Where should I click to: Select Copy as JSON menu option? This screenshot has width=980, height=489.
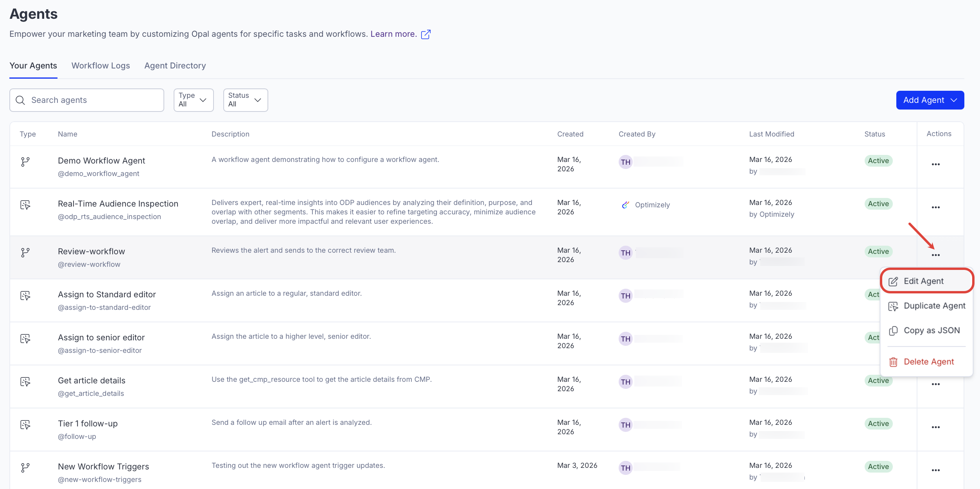[931, 331]
